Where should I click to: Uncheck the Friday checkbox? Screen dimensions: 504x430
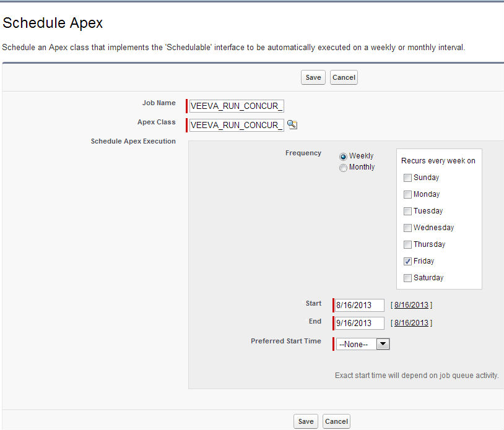[407, 262]
